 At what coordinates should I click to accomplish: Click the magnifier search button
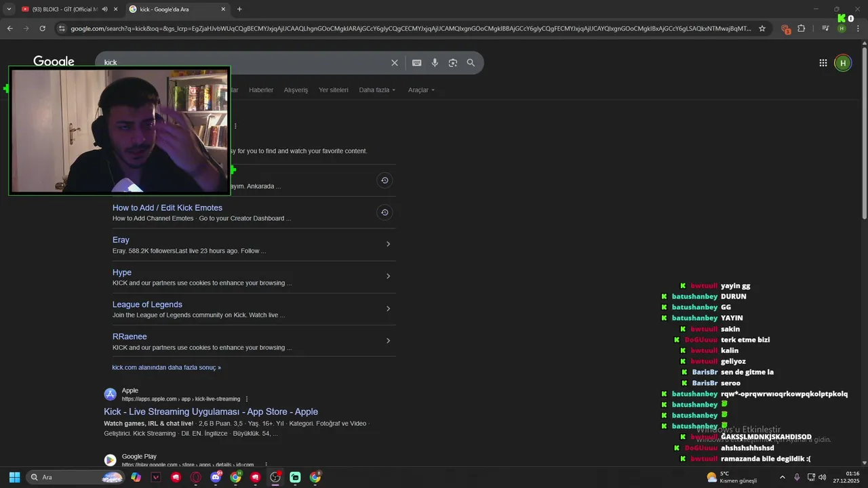pos(471,62)
